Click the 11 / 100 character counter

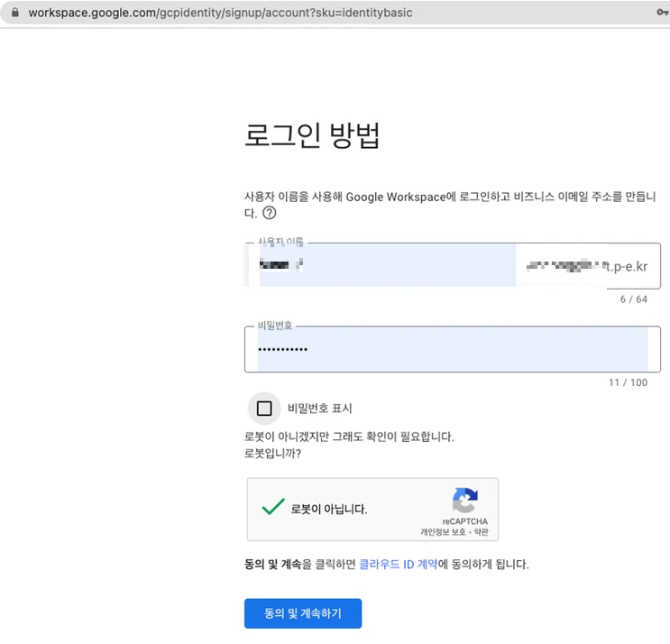click(629, 382)
